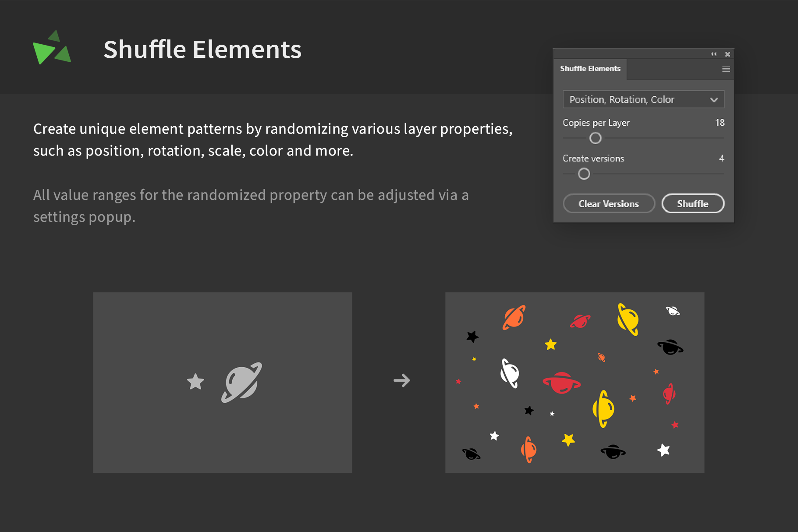The width and height of the screenshot is (798, 532).
Task: Click the Create versions value 4
Action: [x=721, y=158]
